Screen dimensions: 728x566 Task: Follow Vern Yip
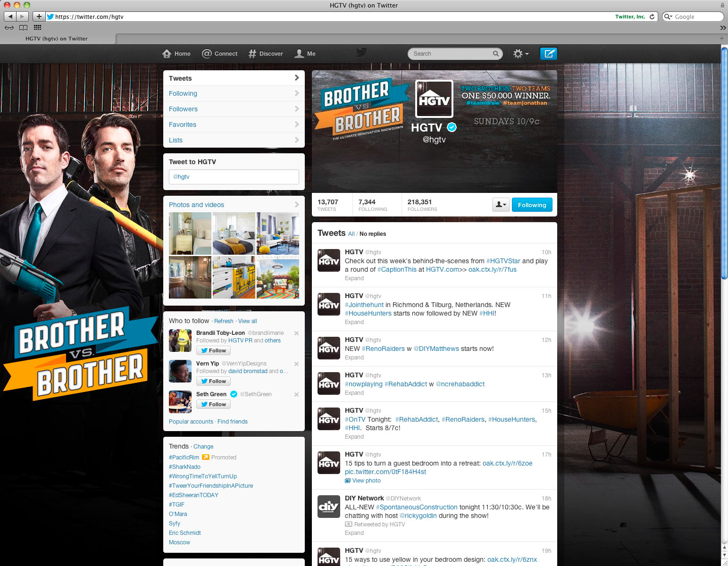213,381
